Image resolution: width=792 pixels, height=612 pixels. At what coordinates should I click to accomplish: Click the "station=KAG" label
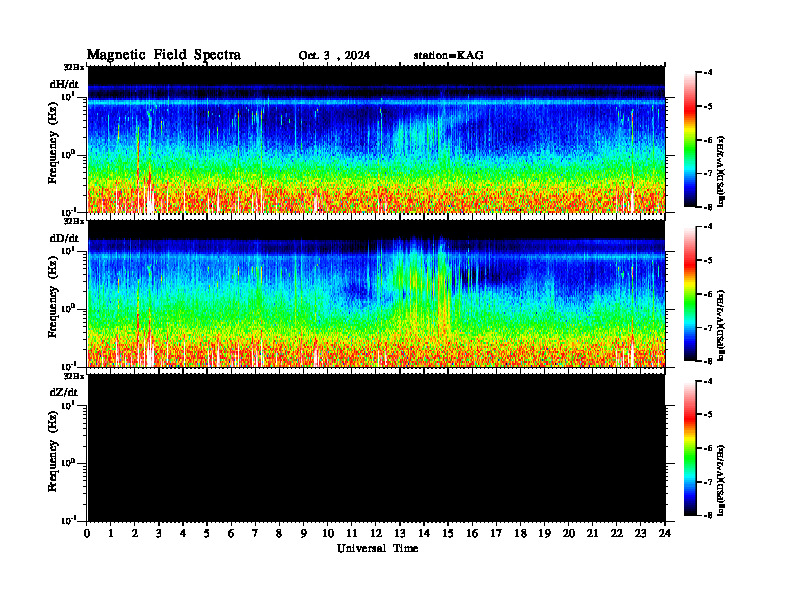click(448, 56)
